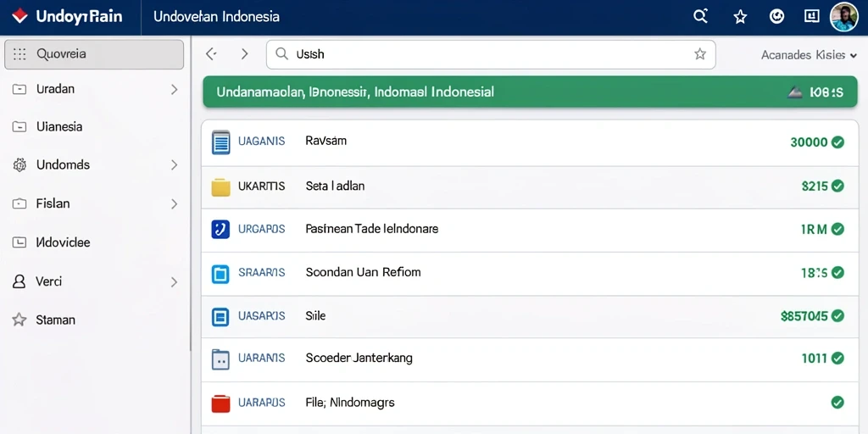Toggle the check mark beside 1011
The width and height of the screenshot is (868, 434).
click(x=838, y=359)
